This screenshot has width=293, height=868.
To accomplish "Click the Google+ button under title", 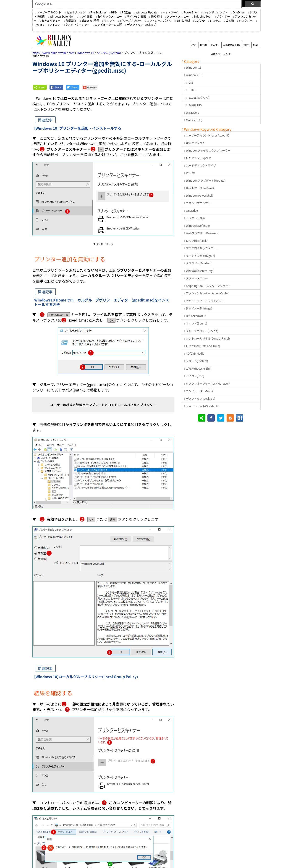I will tap(90, 87).
